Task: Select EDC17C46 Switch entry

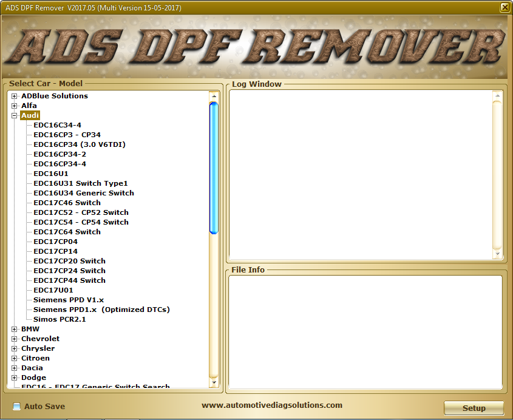Action: click(x=67, y=203)
